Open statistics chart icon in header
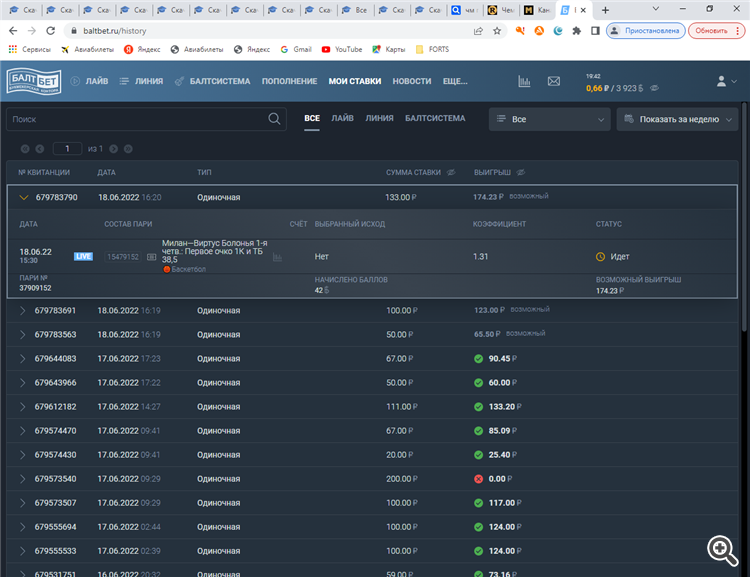This screenshot has height=577, width=750. [x=524, y=81]
